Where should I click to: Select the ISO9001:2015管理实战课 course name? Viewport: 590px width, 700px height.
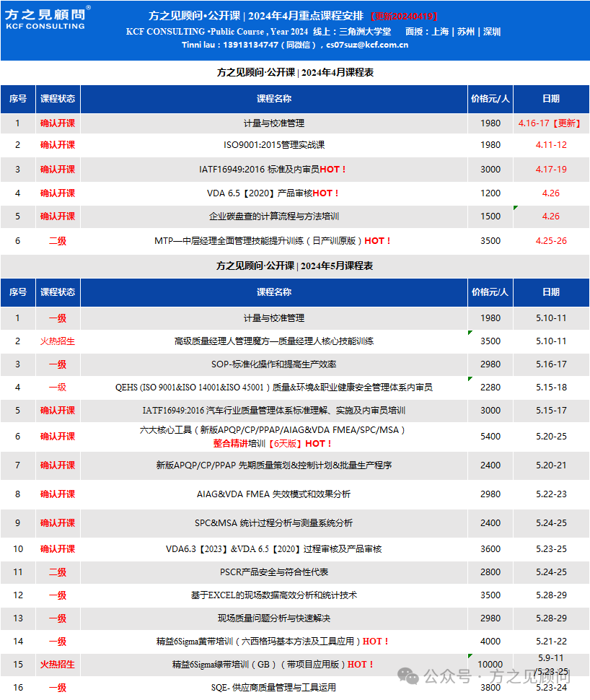(274, 145)
